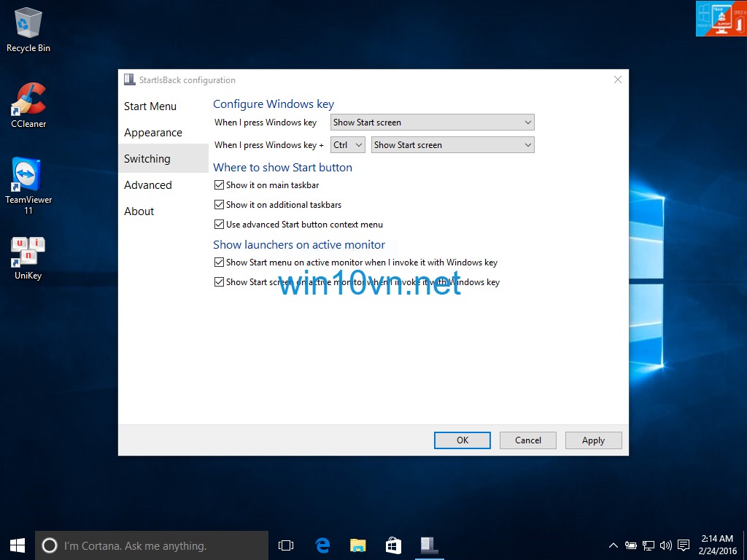Toggle 'Use advanced Start button context menu'
Image resolution: width=747 pixels, height=560 pixels.
[220, 224]
